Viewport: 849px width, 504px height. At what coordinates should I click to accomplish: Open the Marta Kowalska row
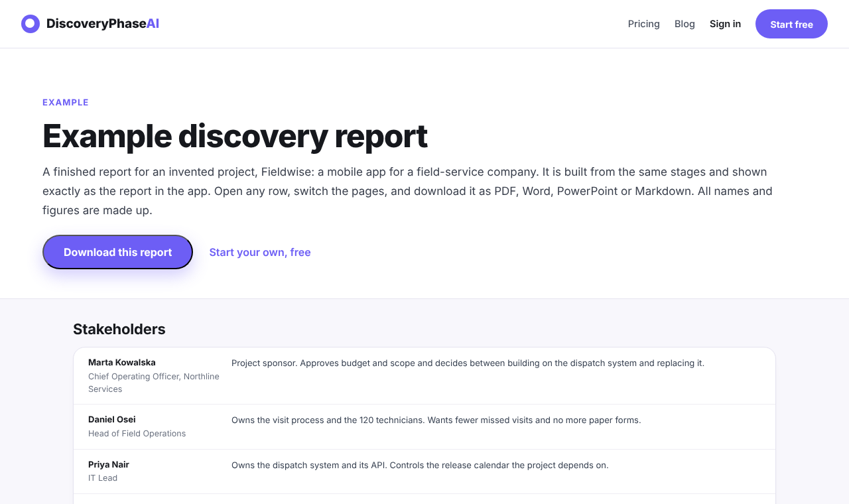click(424, 376)
